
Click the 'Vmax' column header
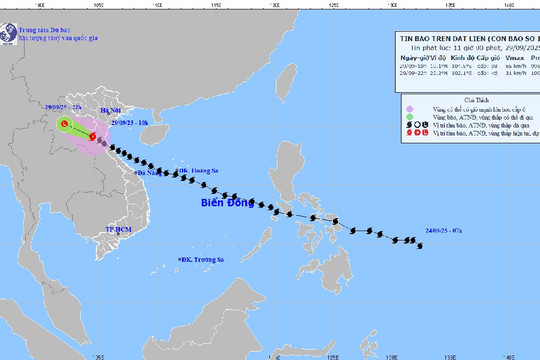515,58
